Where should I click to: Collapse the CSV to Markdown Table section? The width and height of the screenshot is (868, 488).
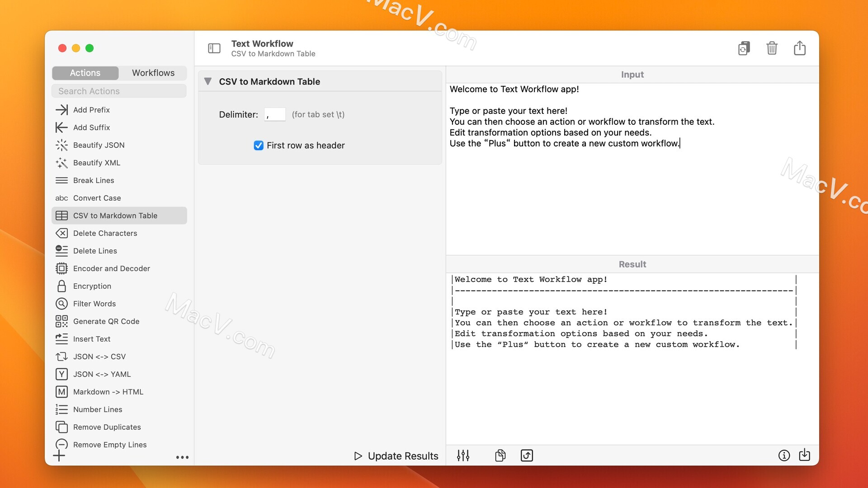tap(209, 81)
